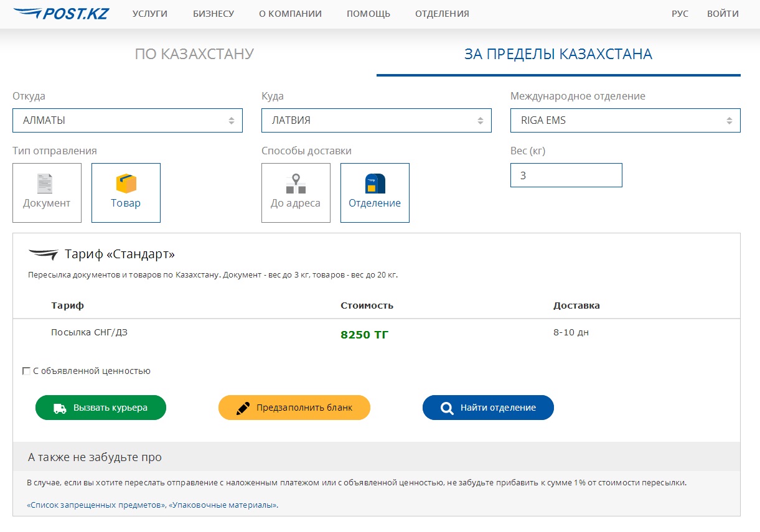Choose the Товар package icon
This screenshot has width=760, height=532.
tap(126, 184)
